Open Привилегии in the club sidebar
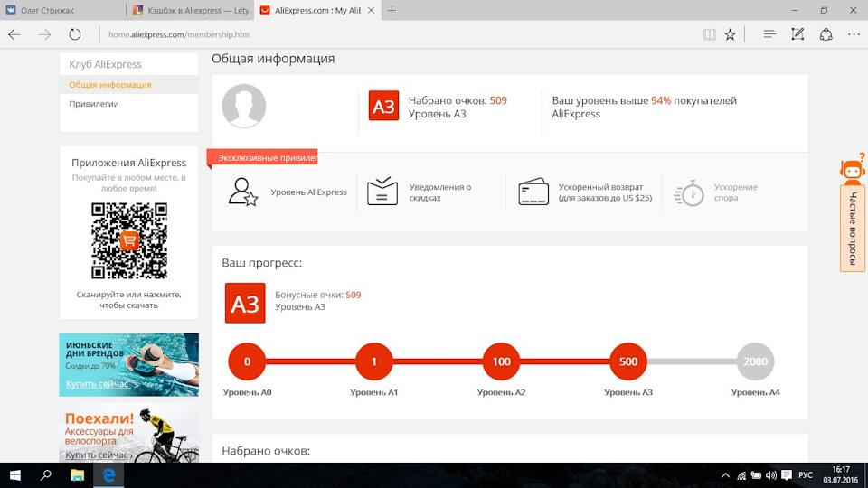Screen dimensions: 868x488 (93, 103)
